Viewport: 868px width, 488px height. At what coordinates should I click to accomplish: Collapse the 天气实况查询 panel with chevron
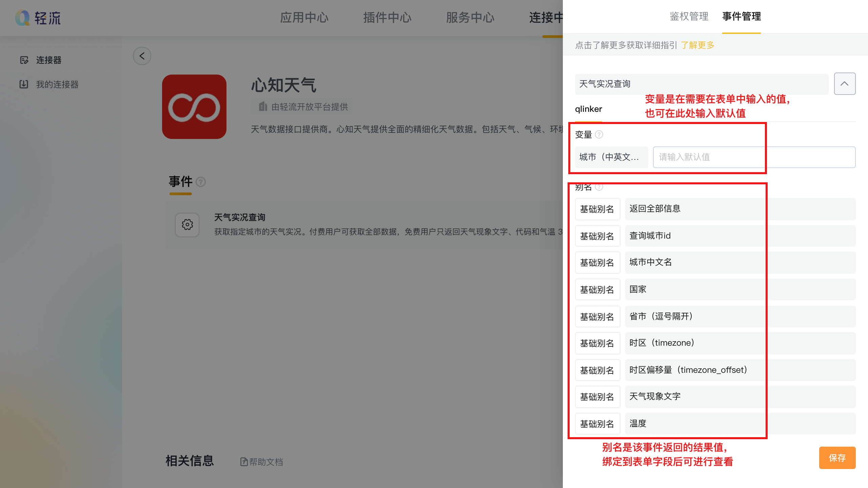pyautogui.click(x=845, y=84)
